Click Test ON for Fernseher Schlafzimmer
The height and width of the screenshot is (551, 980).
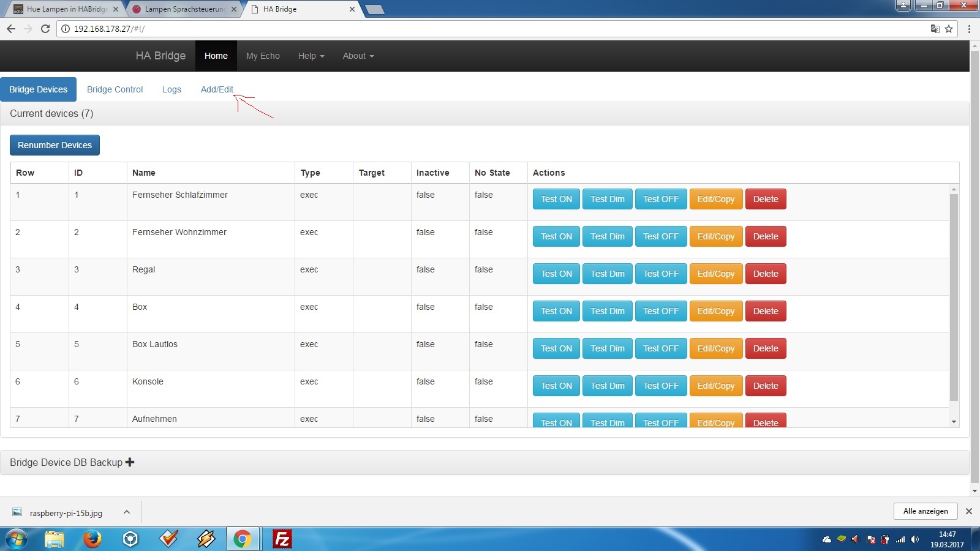[556, 199]
